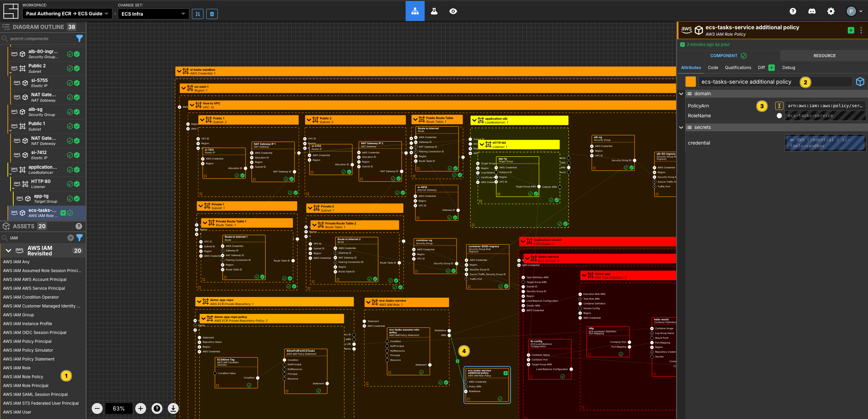The width and height of the screenshot is (868, 419).
Task: Select si-5755 Elastic IP outline item
Action: 48,83
